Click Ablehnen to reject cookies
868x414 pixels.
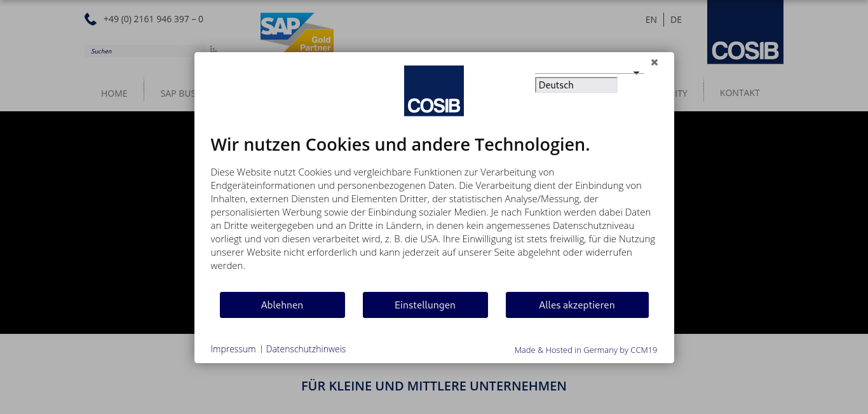pos(282,305)
